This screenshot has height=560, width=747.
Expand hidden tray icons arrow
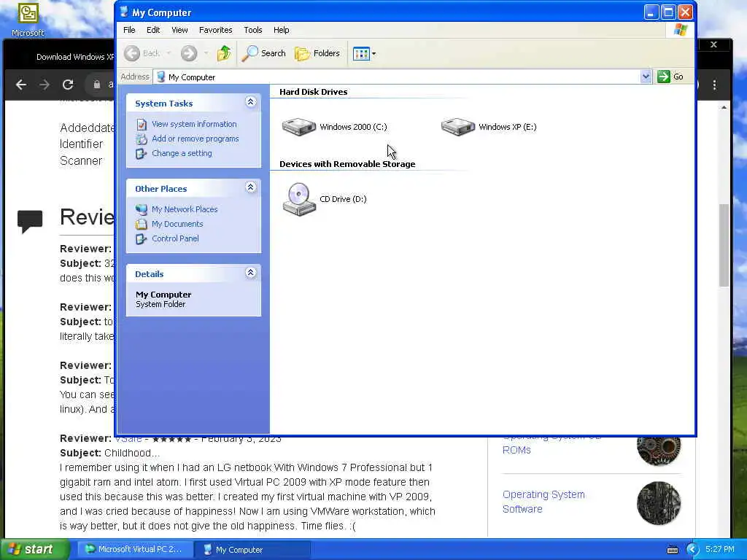click(x=692, y=550)
